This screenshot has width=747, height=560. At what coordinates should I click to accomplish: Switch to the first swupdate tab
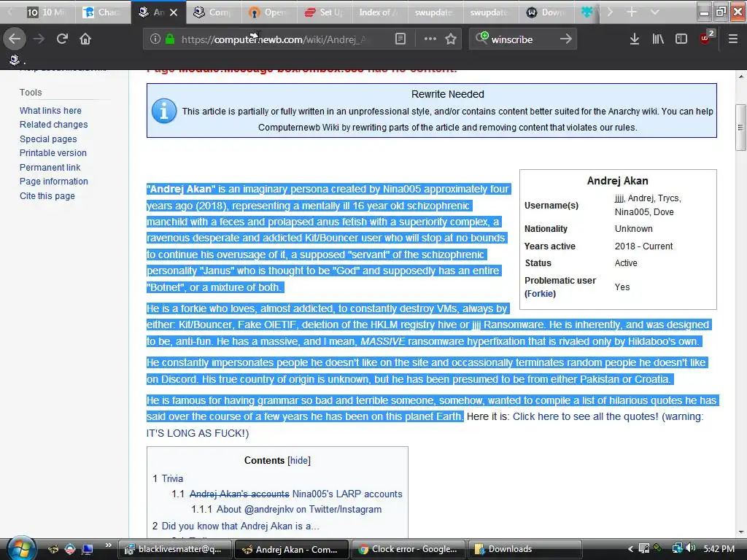[435, 12]
